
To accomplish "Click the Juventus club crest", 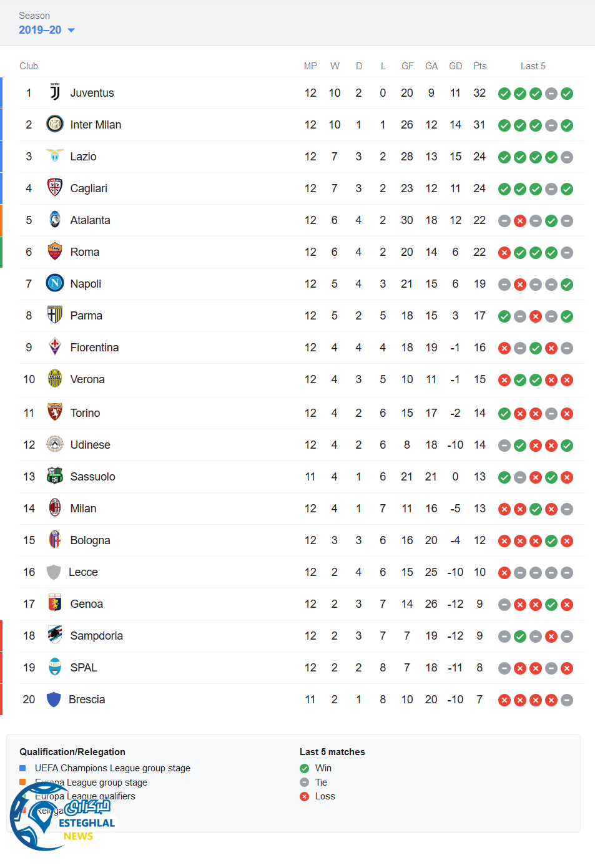I will (x=55, y=93).
